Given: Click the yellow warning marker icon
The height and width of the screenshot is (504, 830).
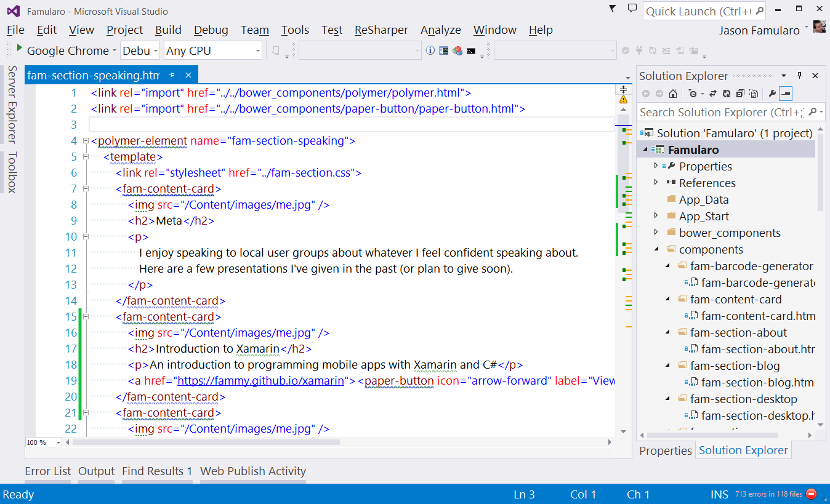Looking at the screenshot, I should pyautogui.click(x=623, y=99).
